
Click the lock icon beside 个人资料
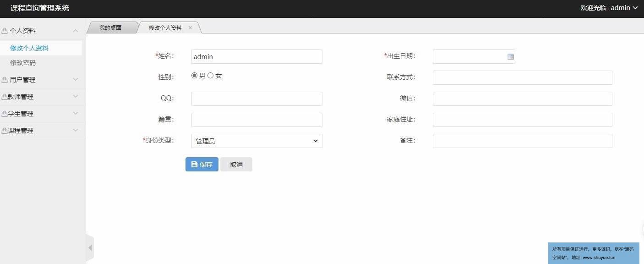click(x=5, y=31)
